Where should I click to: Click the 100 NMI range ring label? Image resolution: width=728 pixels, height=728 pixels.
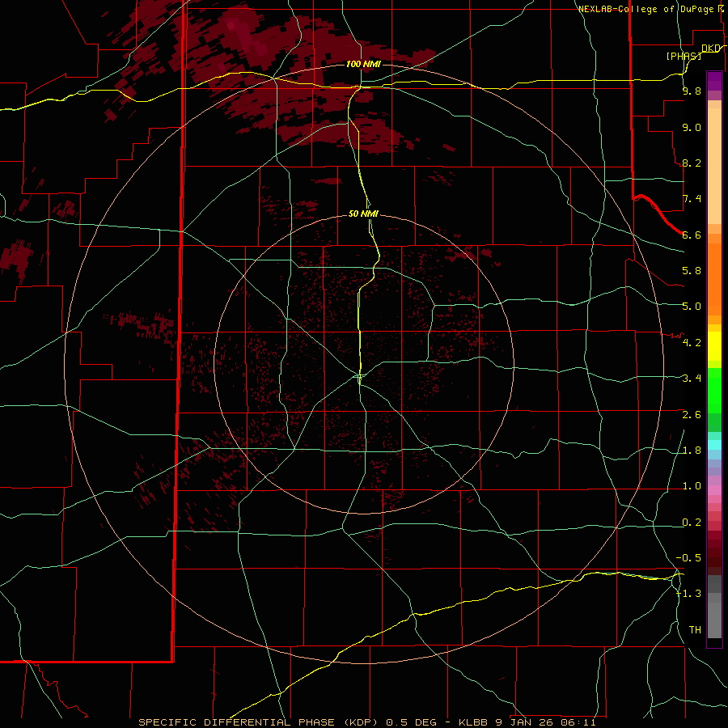[363, 64]
